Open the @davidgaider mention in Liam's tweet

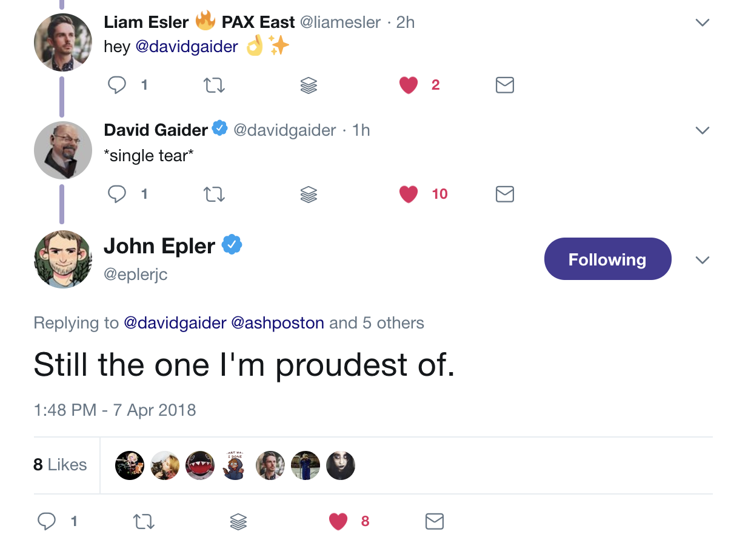pos(187,47)
